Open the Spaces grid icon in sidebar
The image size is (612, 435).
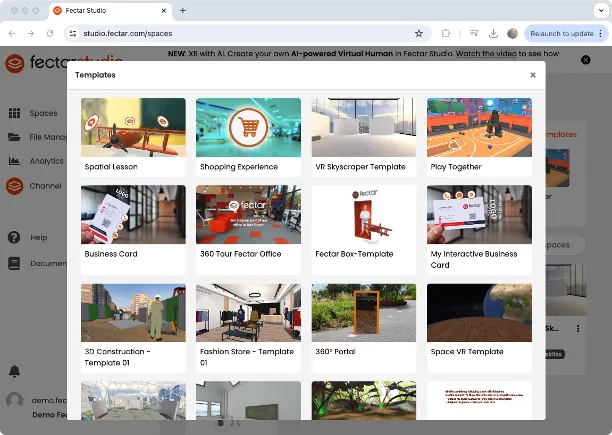14,113
